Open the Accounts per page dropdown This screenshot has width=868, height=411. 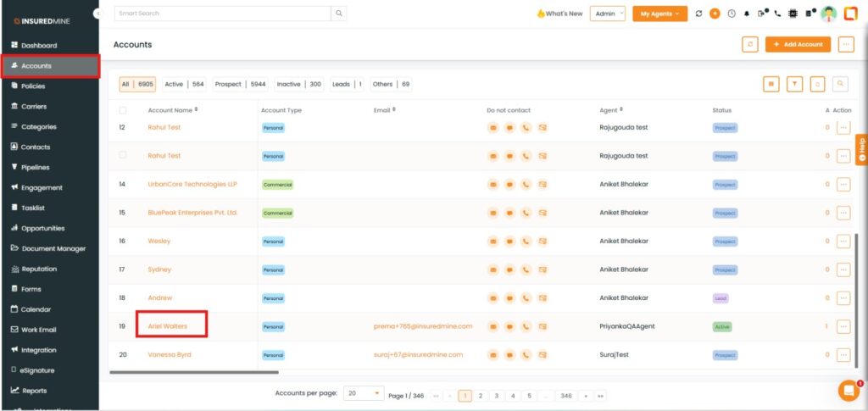[x=363, y=394]
